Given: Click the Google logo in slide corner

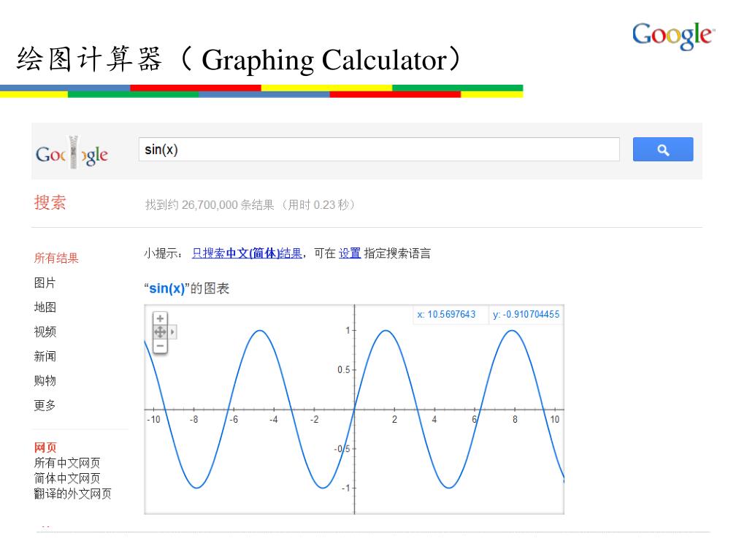Looking at the screenshot, I should (x=673, y=35).
